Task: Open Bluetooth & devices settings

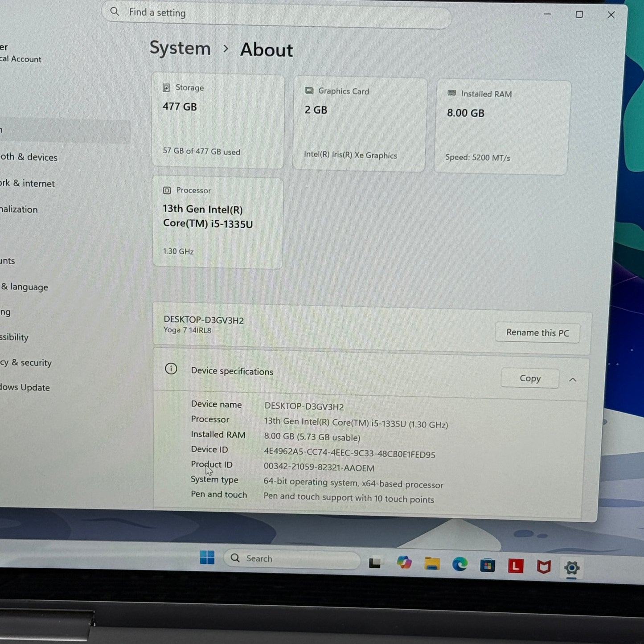Action: point(29,157)
